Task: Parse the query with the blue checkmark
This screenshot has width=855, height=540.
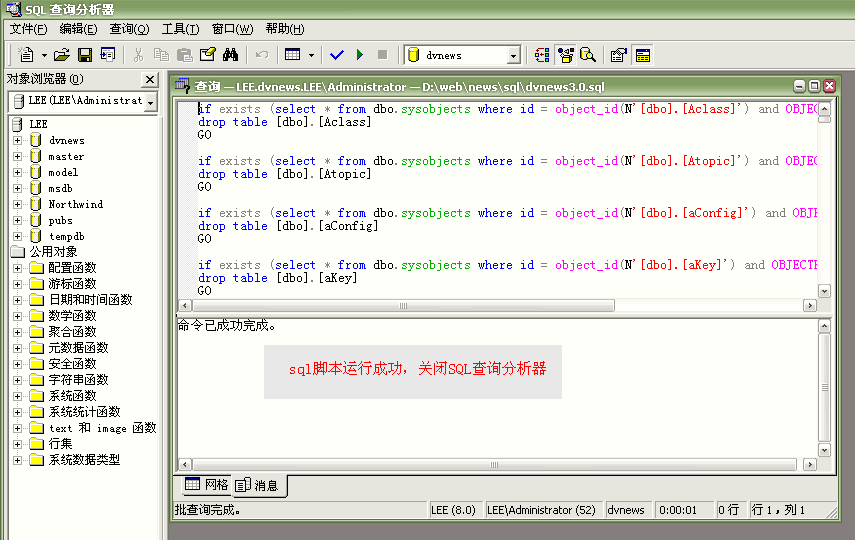Action: click(x=337, y=55)
